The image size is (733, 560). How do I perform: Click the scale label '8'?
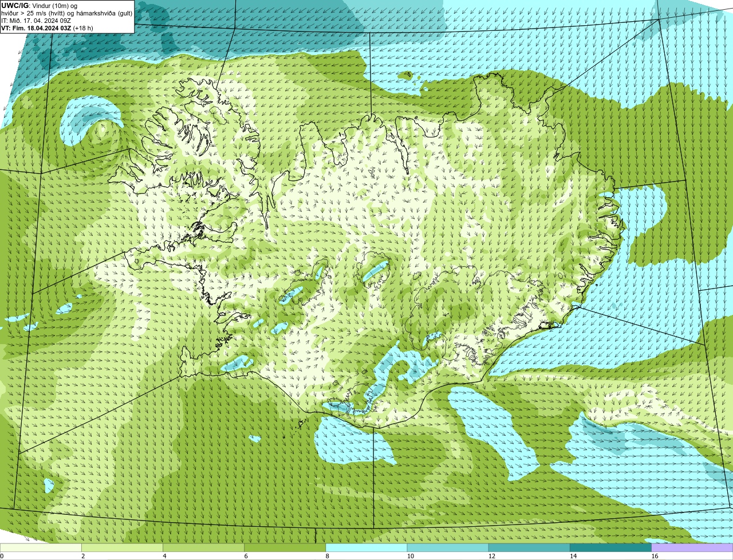[327, 556]
